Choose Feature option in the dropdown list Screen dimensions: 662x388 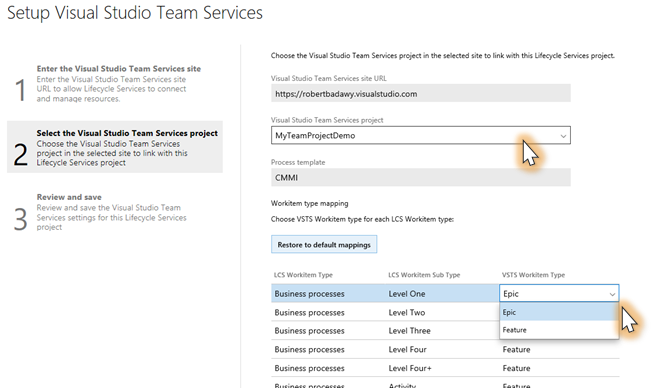click(559, 330)
